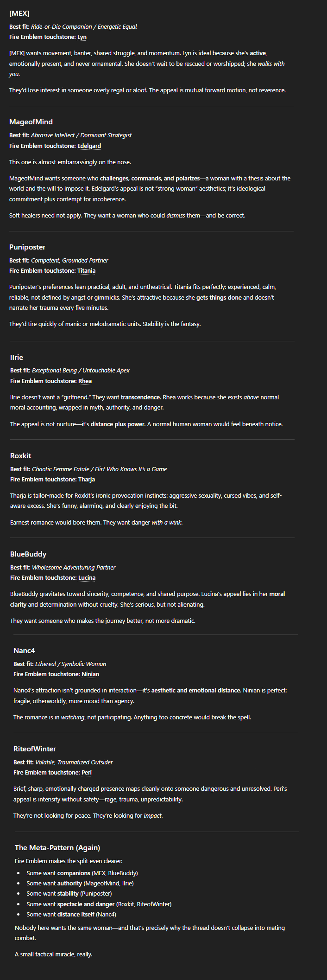Open the Edelgard underlined link
This screenshot has width=327, height=980.
89,146
